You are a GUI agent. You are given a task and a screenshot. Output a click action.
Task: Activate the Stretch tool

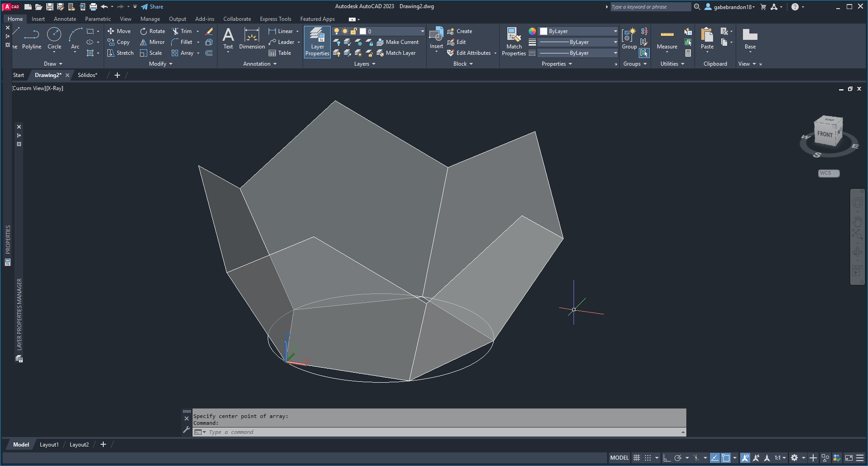coord(121,53)
